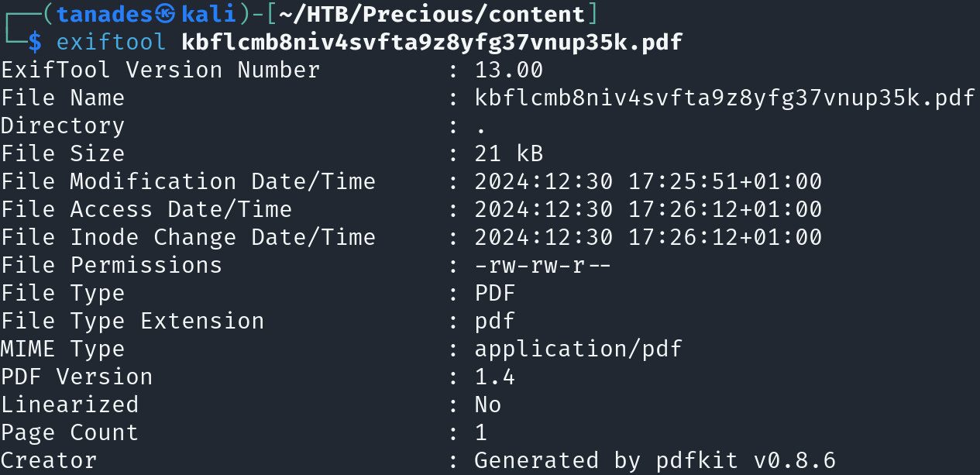Image resolution: width=980 pixels, height=475 pixels.
Task: Click the exiftool command word
Action: [x=112, y=42]
